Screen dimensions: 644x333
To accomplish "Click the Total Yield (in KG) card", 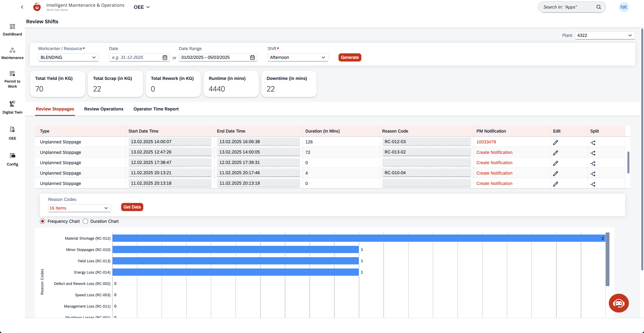I will coord(57,84).
